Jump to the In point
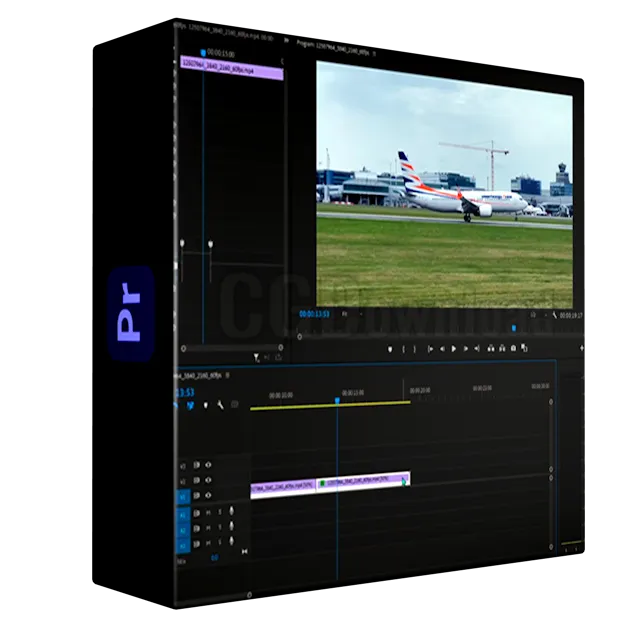630x630 pixels. pos(430,349)
